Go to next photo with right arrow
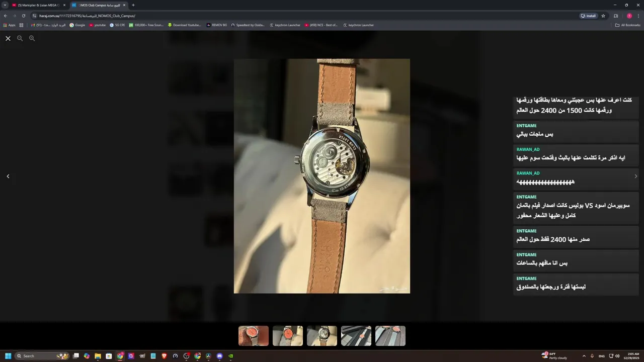Image resolution: width=644 pixels, height=362 pixels. point(635,176)
